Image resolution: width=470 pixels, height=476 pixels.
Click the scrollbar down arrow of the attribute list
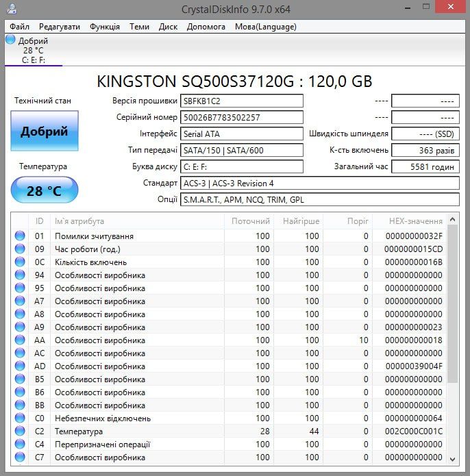(452, 459)
